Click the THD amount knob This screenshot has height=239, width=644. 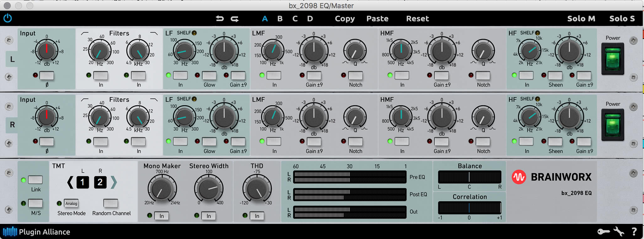tap(257, 189)
